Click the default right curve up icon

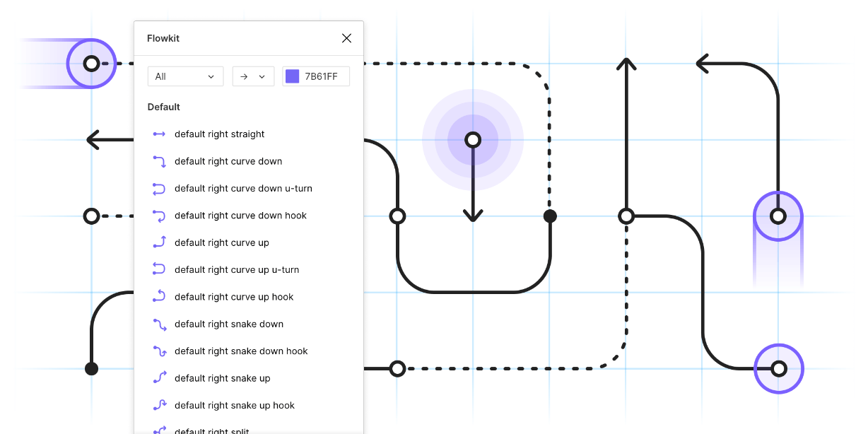pyautogui.click(x=159, y=242)
